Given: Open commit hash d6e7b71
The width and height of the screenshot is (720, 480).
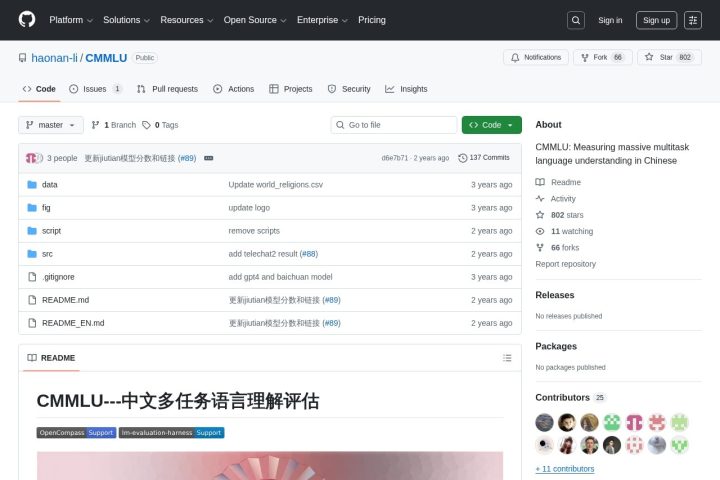Looking at the screenshot, I should click(x=395, y=158).
